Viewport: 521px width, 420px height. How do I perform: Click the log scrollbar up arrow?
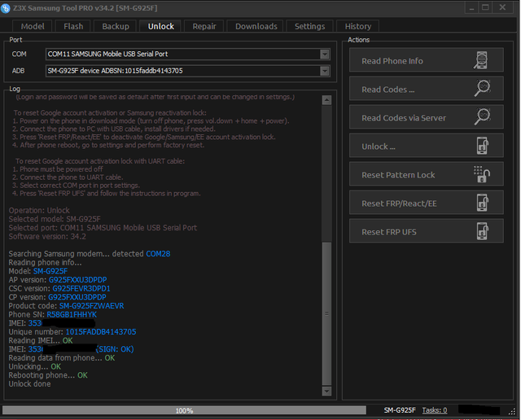[x=326, y=100]
